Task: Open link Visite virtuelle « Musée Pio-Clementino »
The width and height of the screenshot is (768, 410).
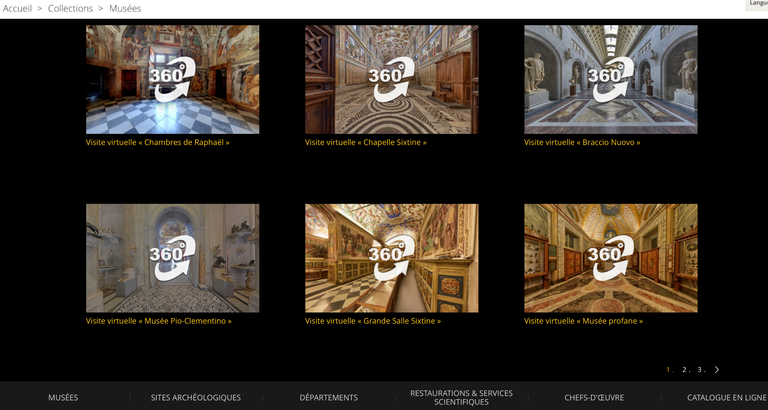Action: (x=159, y=321)
